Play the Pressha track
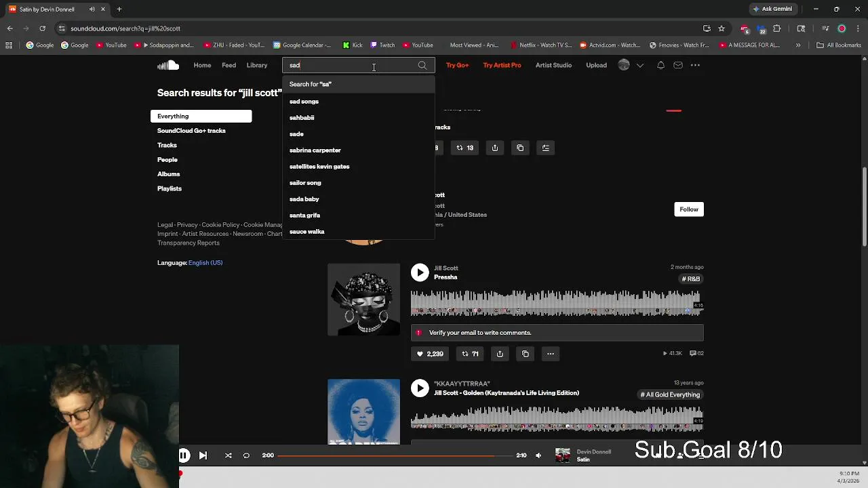This screenshot has width=868, height=488. click(420, 272)
